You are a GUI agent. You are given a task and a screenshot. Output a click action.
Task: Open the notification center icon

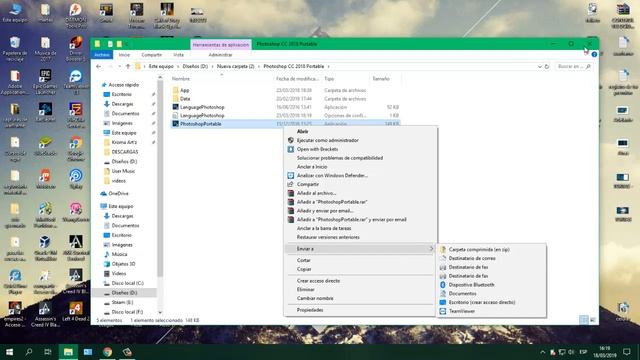[x=627, y=352]
